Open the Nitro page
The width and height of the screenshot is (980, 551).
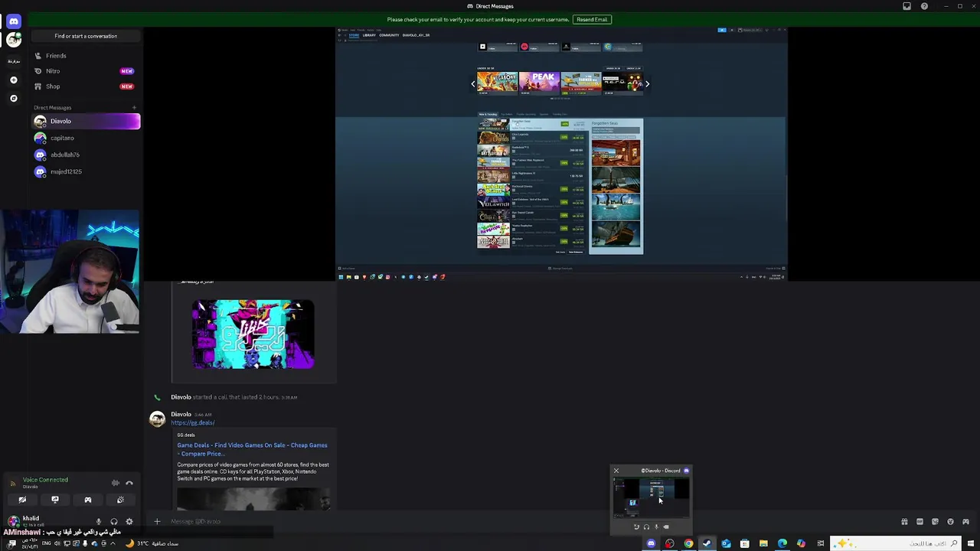coord(87,71)
